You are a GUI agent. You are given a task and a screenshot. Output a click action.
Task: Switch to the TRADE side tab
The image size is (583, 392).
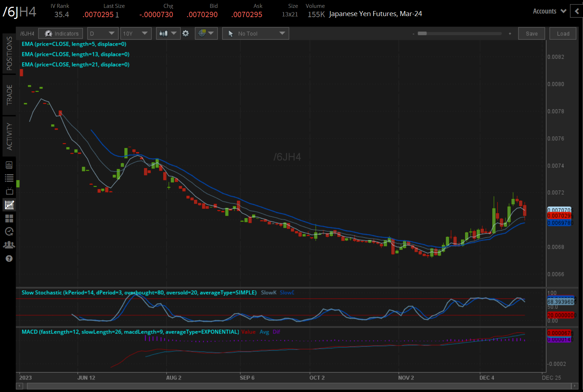[x=9, y=95]
